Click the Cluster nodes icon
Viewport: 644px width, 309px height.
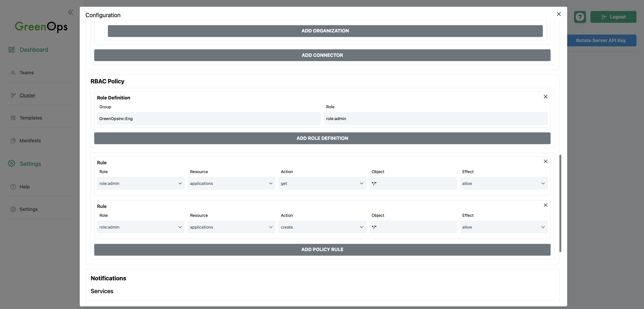pos(13,95)
